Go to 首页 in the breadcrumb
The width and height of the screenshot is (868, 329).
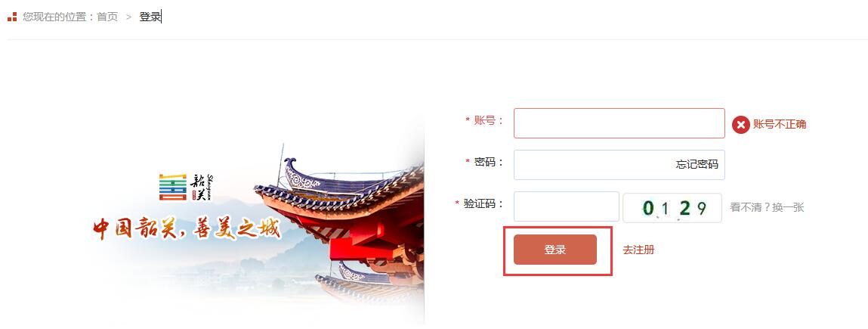pyautogui.click(x=107, y=17)
